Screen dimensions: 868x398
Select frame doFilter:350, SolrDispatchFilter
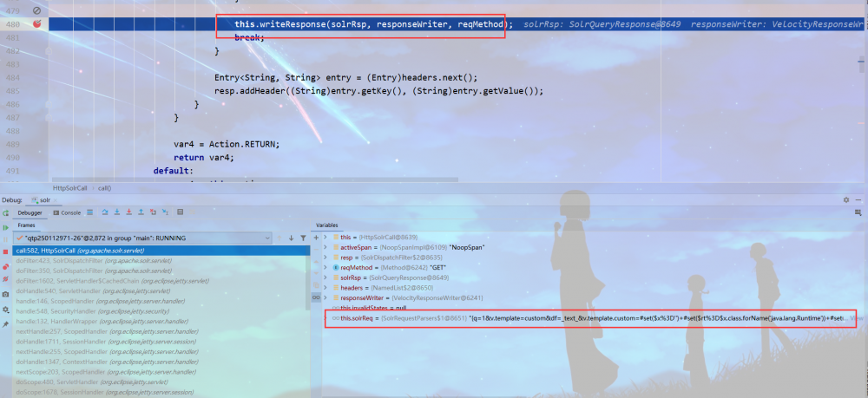[161, 271]
